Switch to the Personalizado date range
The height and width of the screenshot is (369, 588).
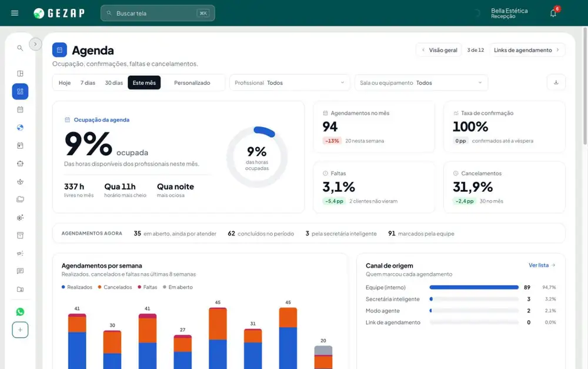(x=192, y=82)
